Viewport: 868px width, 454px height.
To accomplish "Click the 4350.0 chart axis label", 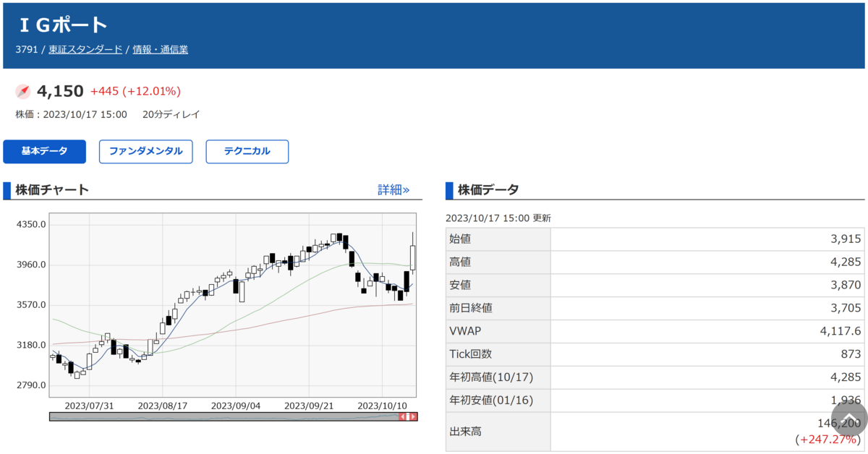I will (x=31, y=224).
